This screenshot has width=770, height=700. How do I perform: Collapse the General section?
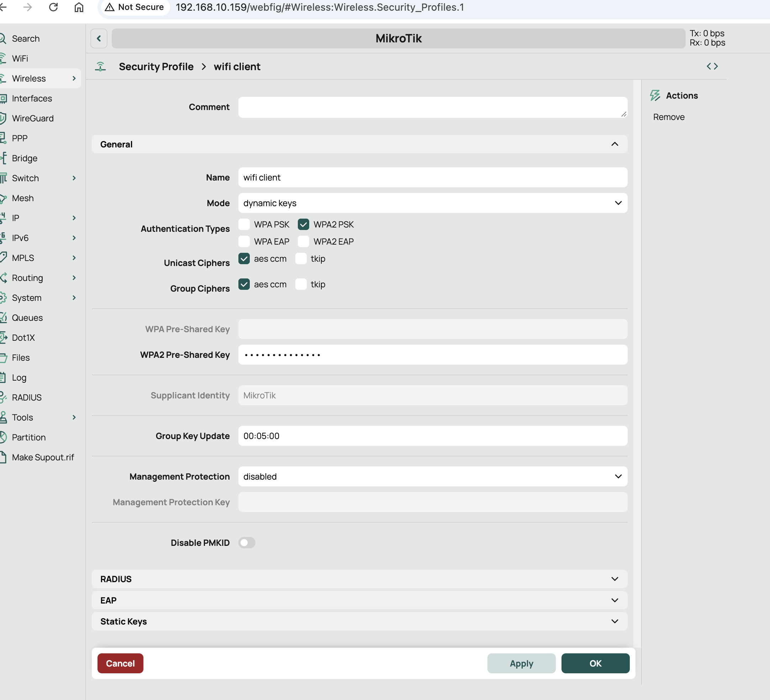click(614, 145)
